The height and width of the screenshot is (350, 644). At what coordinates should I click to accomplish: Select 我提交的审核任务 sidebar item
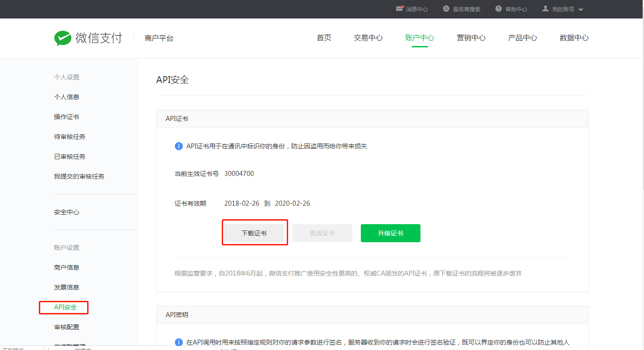point(79,176)
